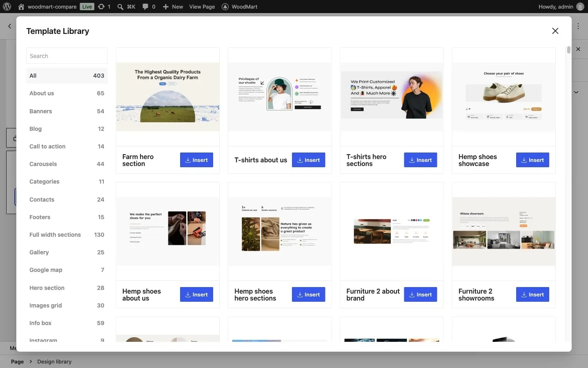Open the WoodMart logo icon menu
This screenshot has height=368, width=588.
tap(225, 7)
